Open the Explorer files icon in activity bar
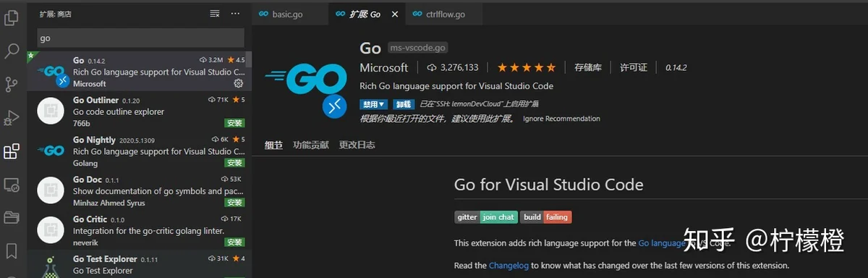868x278 pixels. (x=12, y=16)
